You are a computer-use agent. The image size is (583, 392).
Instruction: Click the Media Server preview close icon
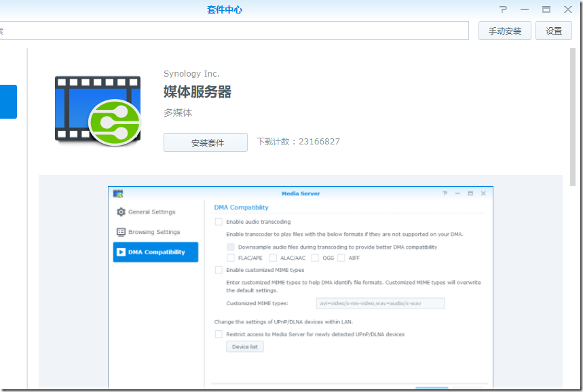click(x=483, y=193)
